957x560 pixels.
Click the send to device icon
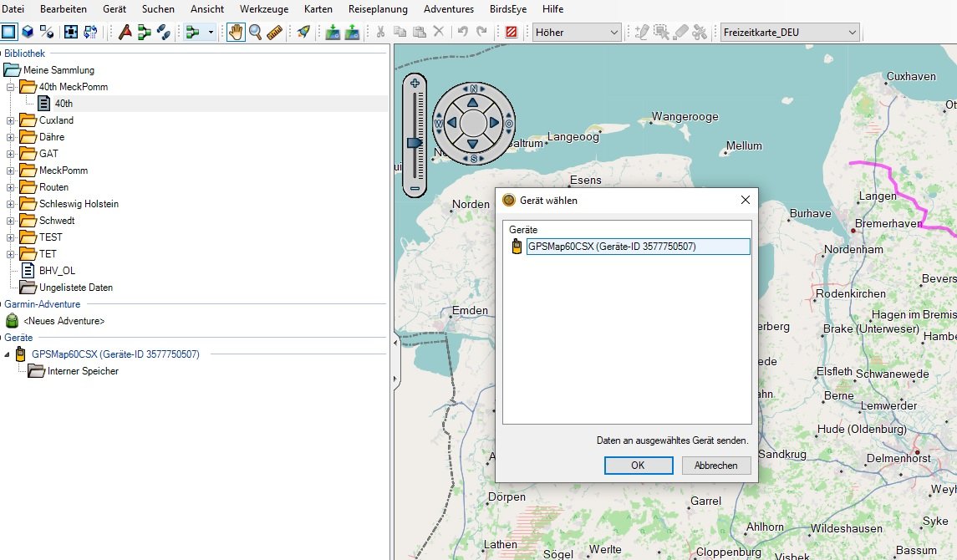[x=333, y=33]
